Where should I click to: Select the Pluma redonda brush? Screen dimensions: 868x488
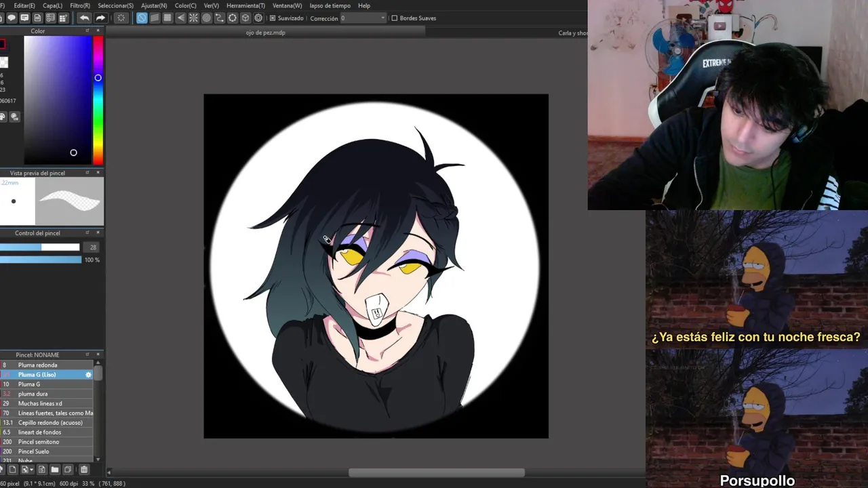(46, 365)
